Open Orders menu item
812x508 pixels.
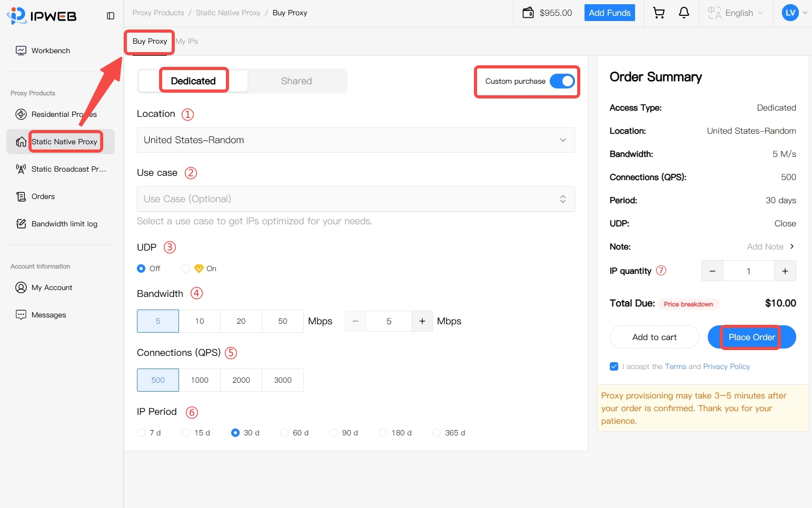coord(61,196)
